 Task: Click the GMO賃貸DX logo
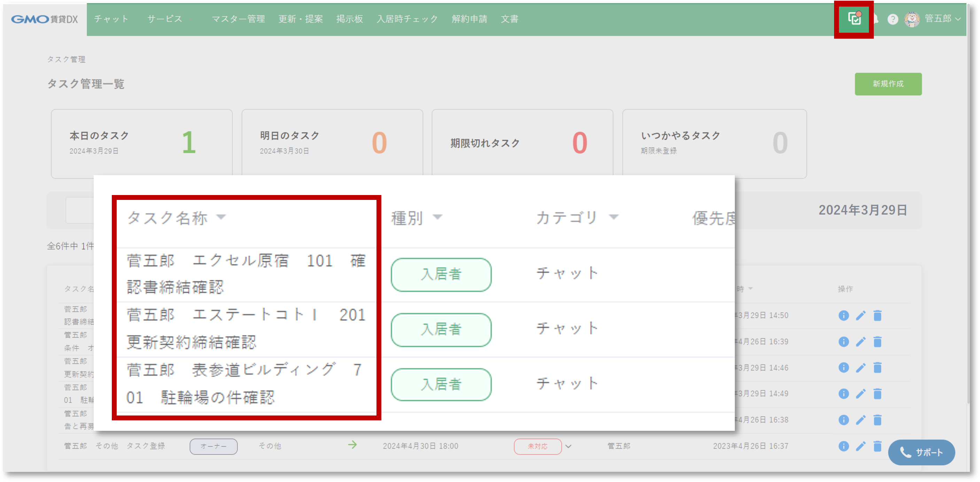44,19
